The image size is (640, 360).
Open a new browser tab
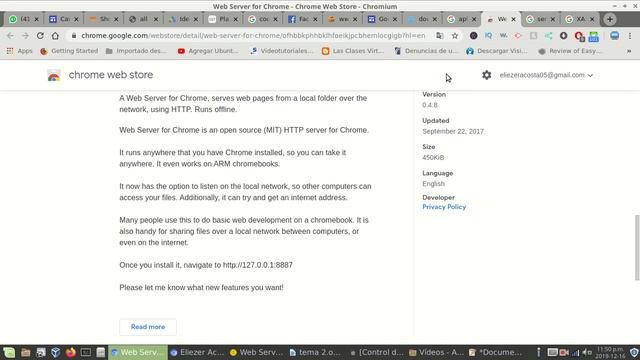[610, 19]
